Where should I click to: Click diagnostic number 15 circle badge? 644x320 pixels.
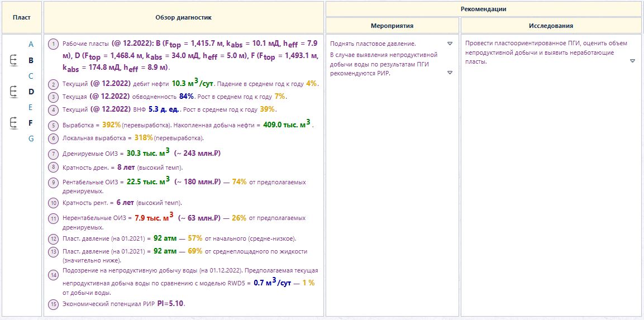(x=54, y=304)
